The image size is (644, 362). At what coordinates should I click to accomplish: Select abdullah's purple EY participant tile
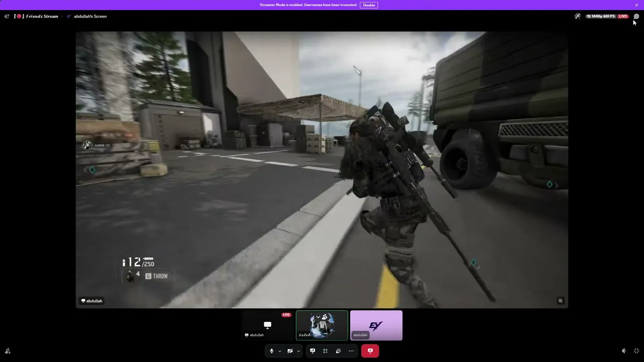point(376,325)
